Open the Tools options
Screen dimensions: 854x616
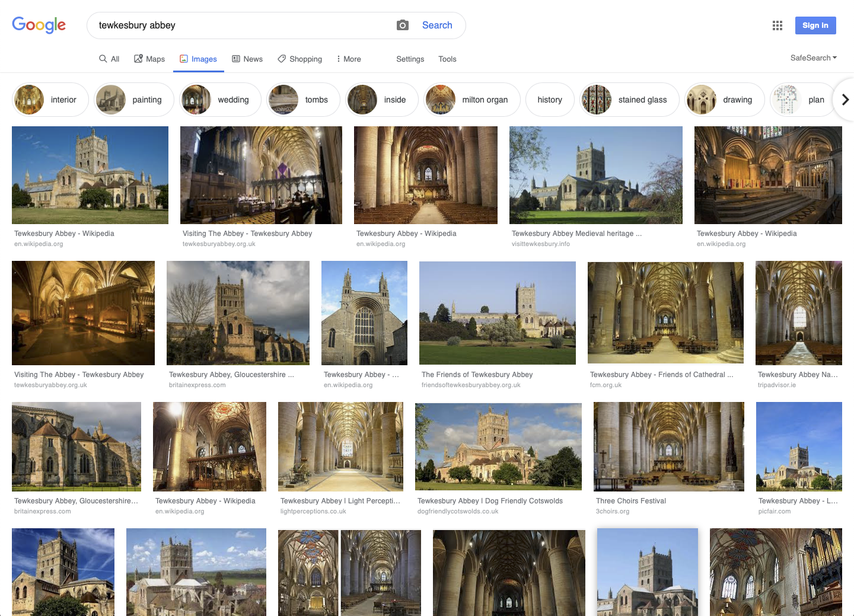tap(447, 59)
